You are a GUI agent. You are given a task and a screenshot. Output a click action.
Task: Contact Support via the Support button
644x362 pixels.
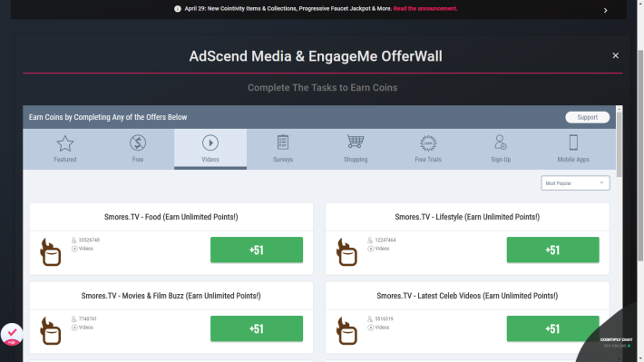(x=588, y=117)
